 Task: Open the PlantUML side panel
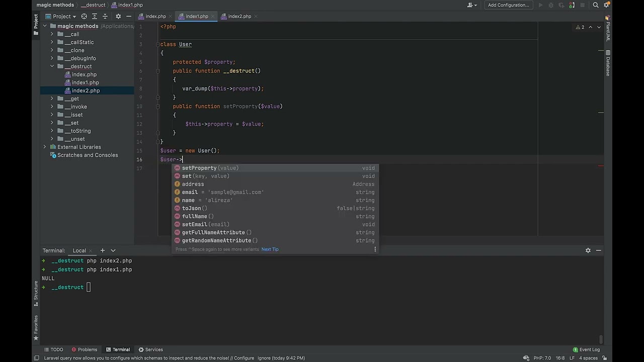[x=608, y=29]
